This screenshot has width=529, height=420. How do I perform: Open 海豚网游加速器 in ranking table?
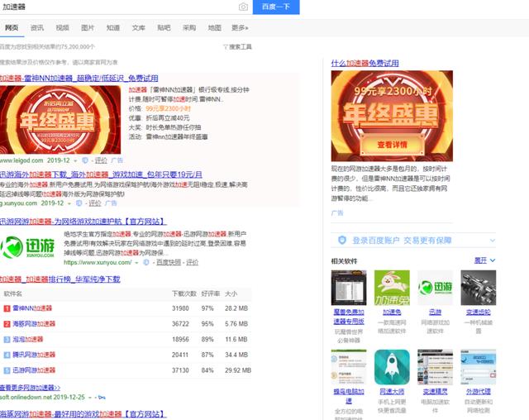[34, 324]
